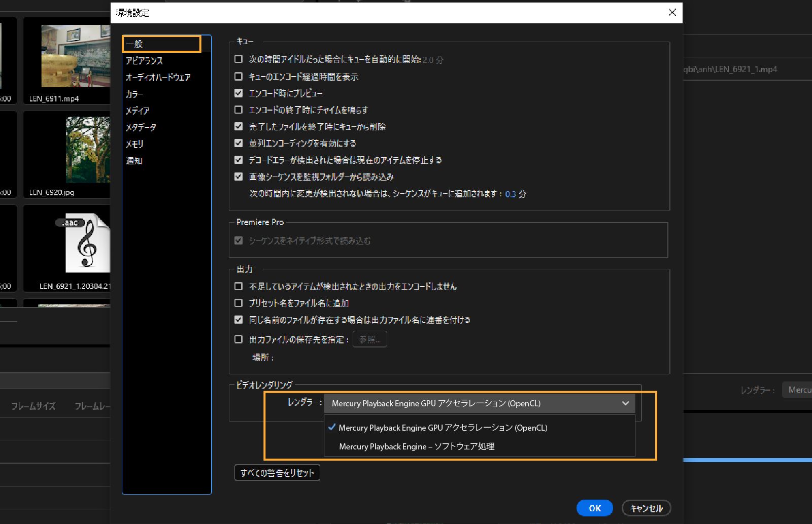Click OK to save preferences
The width and height of the screenshot is (812, 524).
point(594,508)
